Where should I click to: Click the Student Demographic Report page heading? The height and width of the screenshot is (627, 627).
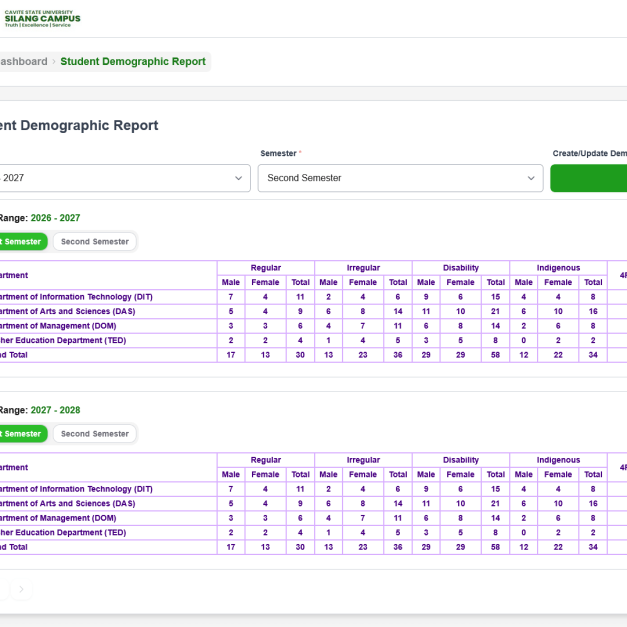pyautogui.click(x=79, y=125)
